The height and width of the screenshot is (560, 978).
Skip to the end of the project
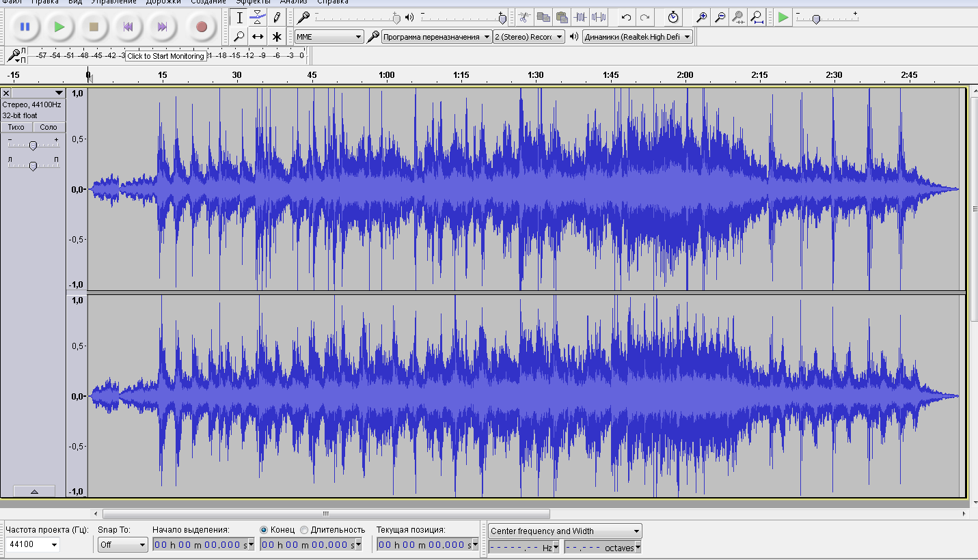point(162,27)
